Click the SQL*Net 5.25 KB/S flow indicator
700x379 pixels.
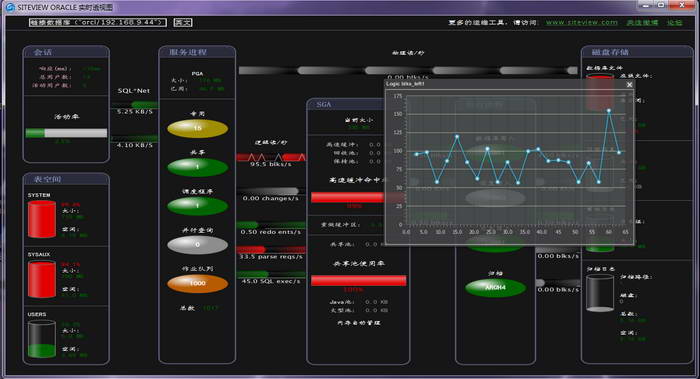click(x=134, y=105)
